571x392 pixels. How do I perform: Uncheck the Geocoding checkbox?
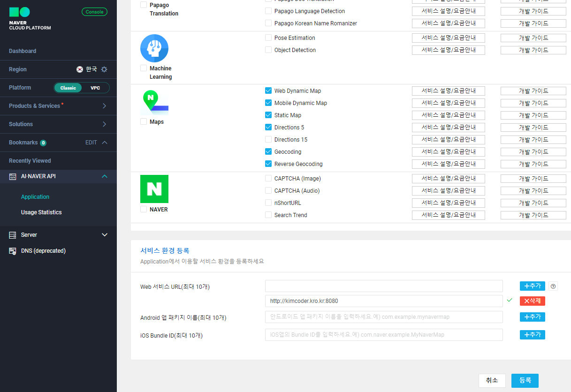(x=268, y=152)
